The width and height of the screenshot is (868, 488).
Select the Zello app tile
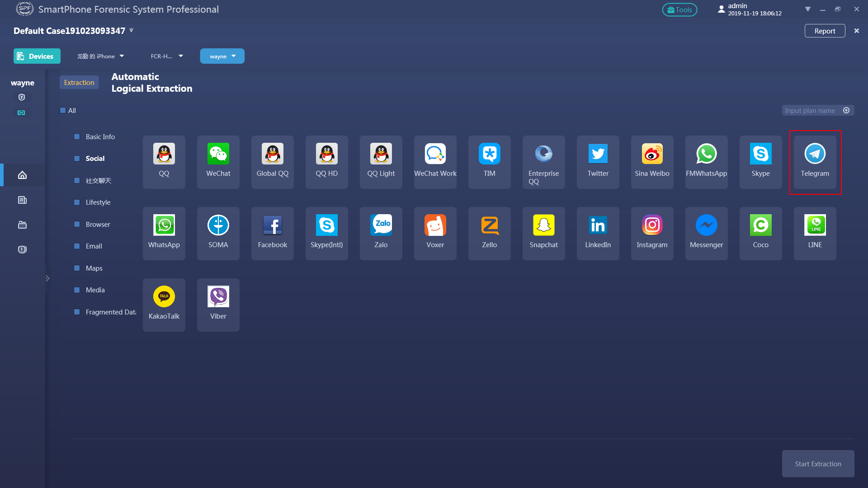click(x=489, y=233)
